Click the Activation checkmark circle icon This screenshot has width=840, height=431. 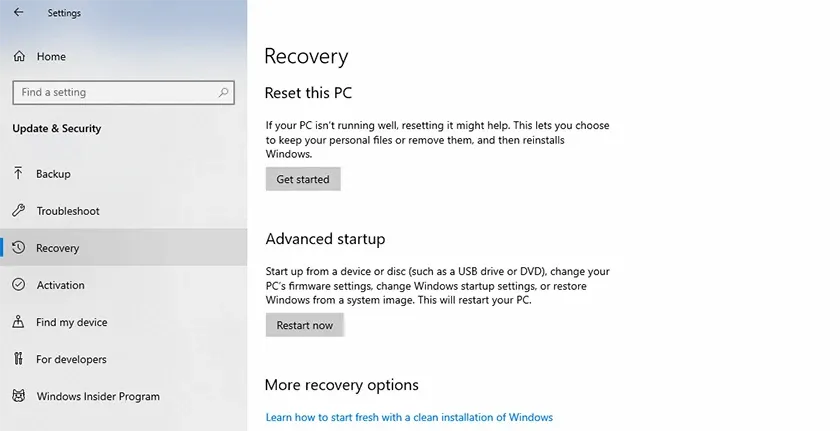(19, 284)
